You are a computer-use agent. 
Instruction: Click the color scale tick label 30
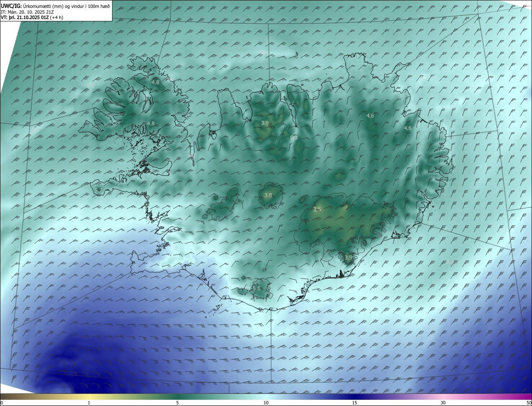pyautogui.click(x=443, y=403)
